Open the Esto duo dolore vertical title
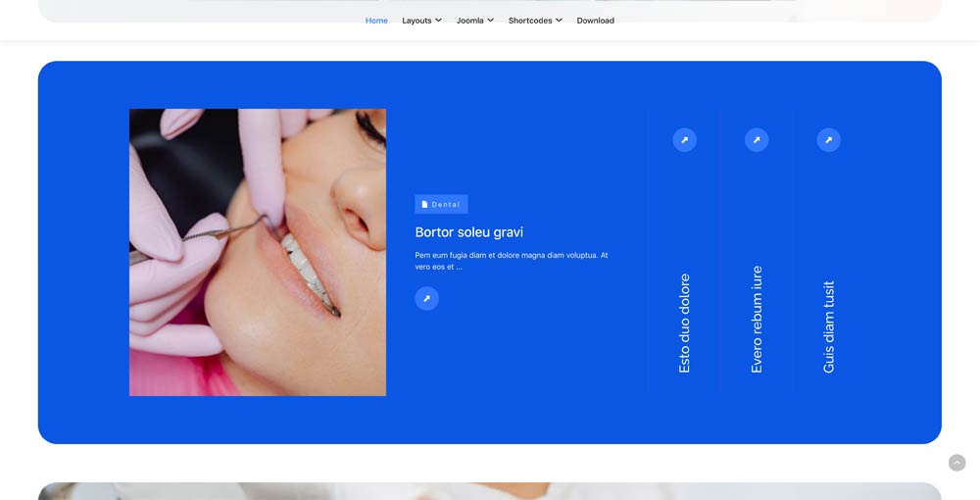This screenshot has height=500, width=980. point(684,323)
